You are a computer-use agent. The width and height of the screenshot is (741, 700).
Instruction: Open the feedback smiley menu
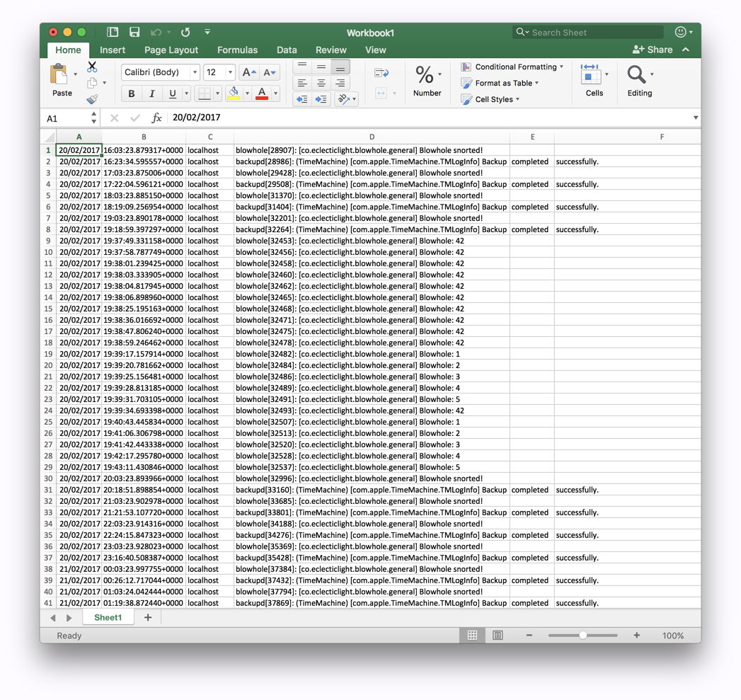coord(681,32)
